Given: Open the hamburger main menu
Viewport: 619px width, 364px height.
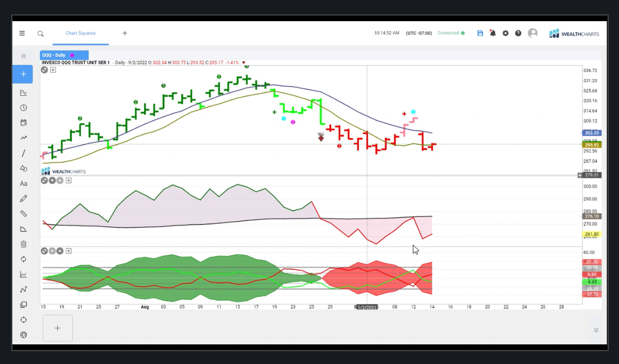Looking at the screenshot, I should 22,34.
